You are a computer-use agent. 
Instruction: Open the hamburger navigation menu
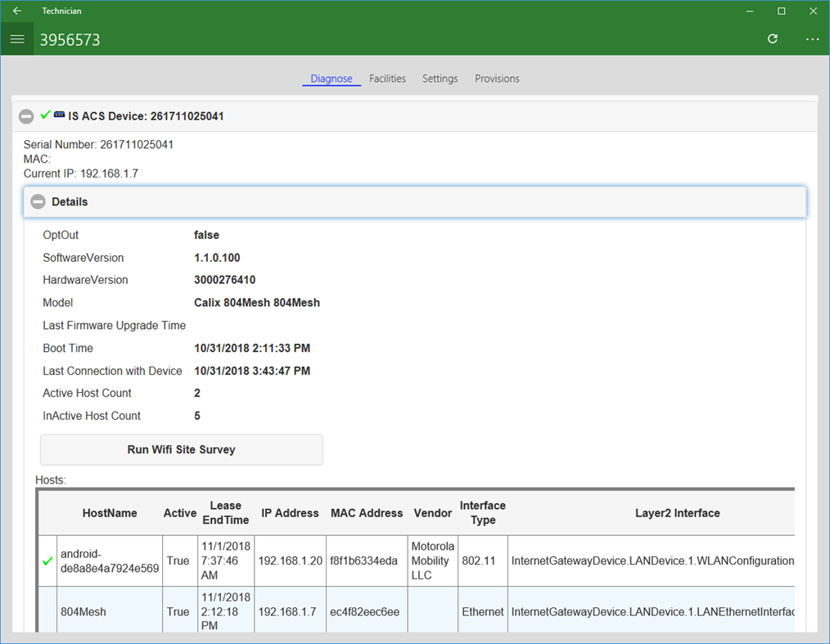click(17, 39)
